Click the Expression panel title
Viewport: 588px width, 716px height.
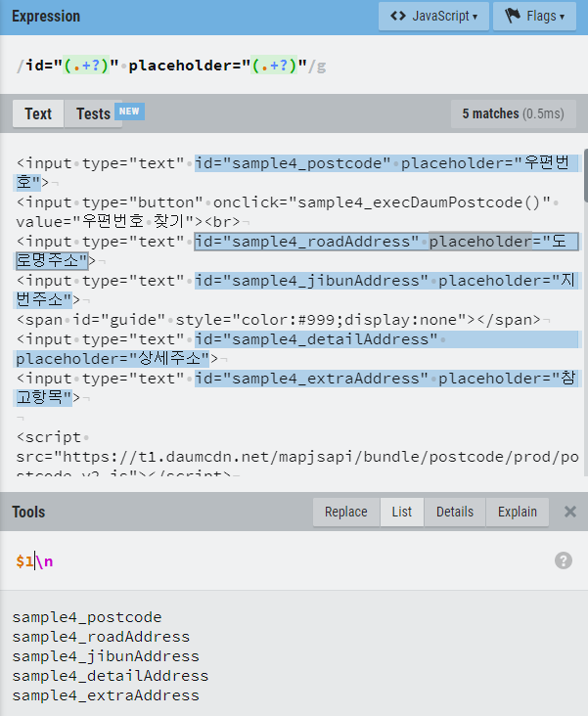pyautogui.click(x=46, y=17)
